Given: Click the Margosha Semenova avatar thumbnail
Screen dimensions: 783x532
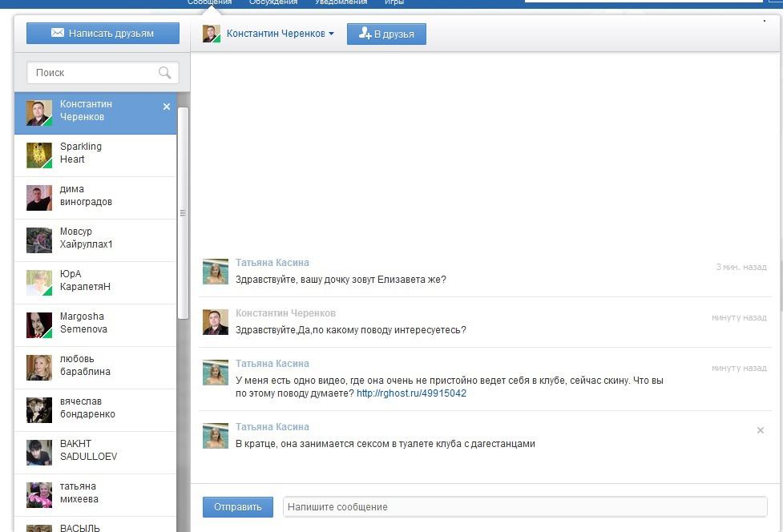Looking at the screenshot, I should 39,325.
